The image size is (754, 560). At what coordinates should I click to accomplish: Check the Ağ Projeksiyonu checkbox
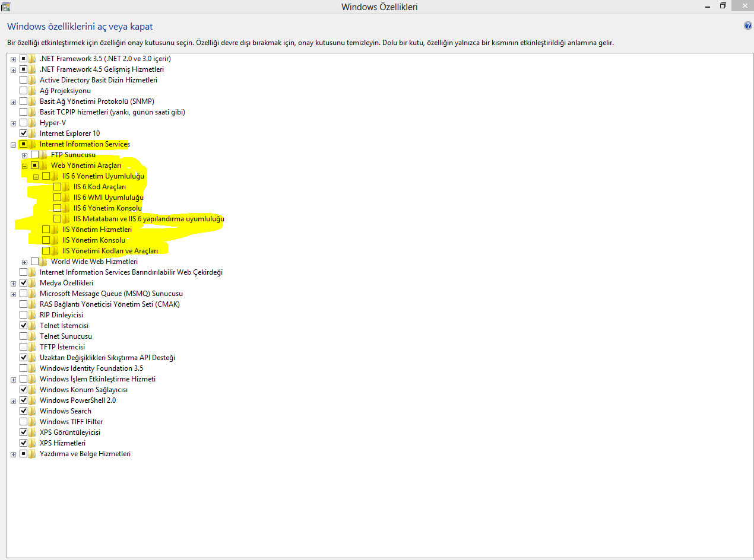(x=24, y=91)
